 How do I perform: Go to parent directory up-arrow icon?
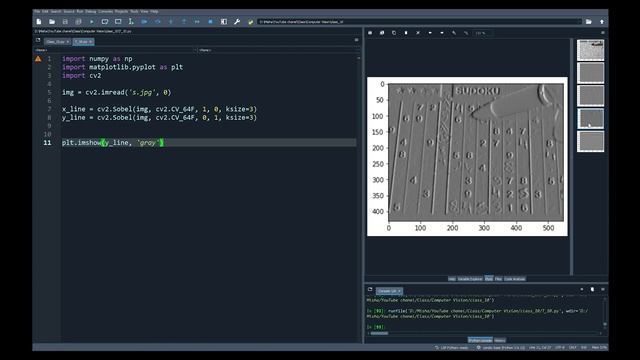coord(602,22)
